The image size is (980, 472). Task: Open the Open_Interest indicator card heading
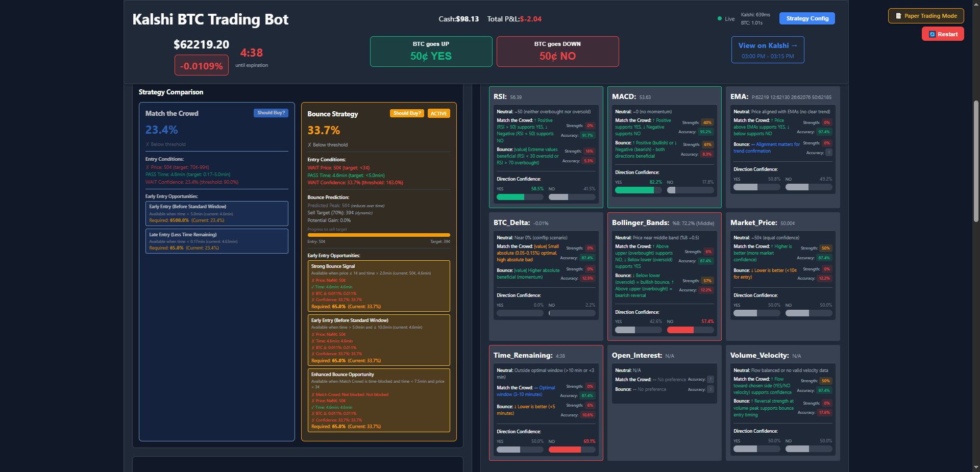coord(637,355)
